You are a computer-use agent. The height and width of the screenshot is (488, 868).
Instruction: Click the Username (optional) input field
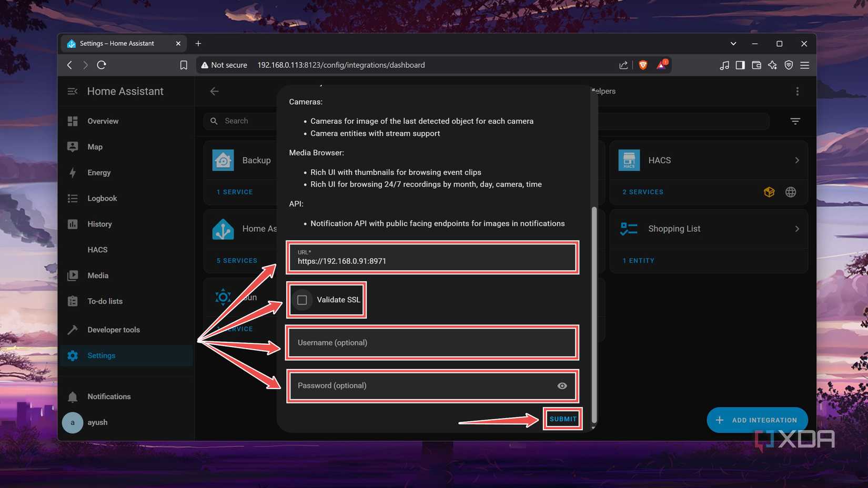[x=432, y=342]
